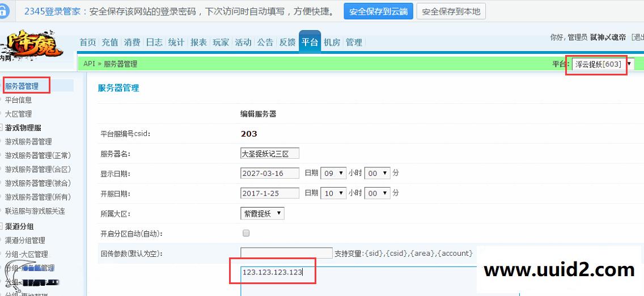Select the active 平台 tab
The width and height of the screenshot is (644, 296).
coord(310,42)
